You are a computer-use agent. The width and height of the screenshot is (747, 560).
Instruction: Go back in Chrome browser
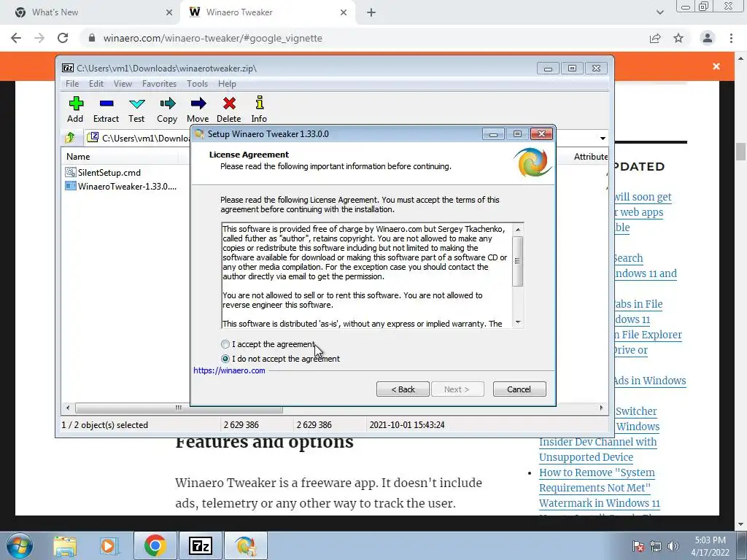click(16, 38)
